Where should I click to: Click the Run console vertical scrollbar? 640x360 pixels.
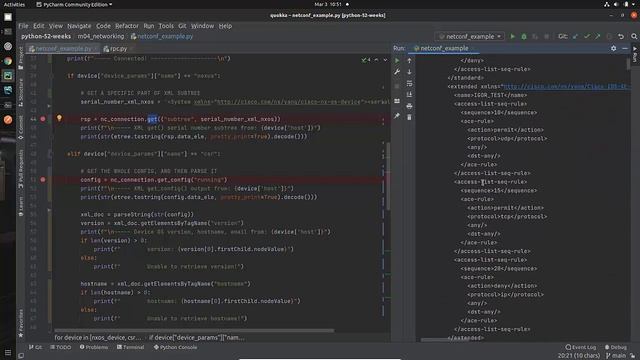[629, 64]
